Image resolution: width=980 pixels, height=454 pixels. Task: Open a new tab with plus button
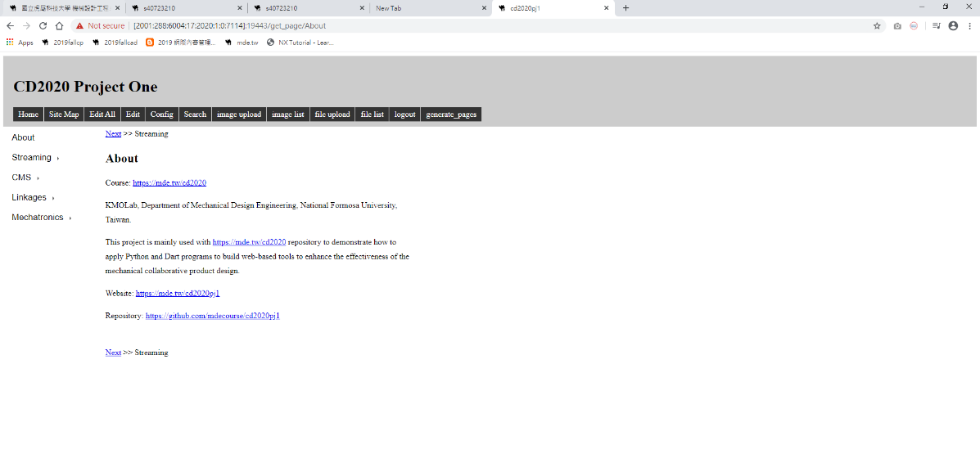(x=626, y=8)
